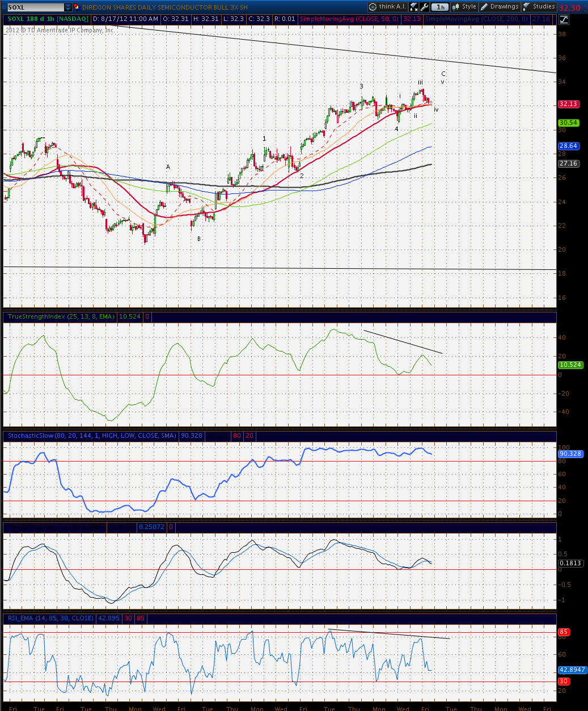Viewport: 588px width, 711px height.
Task: Open the think A.I. menu
Action: pyautogui.click(x=387, y=7)
